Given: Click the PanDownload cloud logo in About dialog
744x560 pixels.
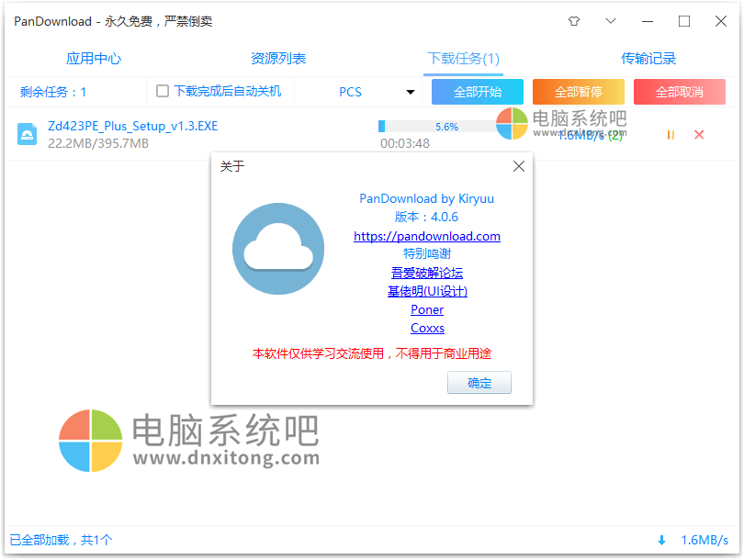Looking at the screenshot, I should (x=278, y=249).
